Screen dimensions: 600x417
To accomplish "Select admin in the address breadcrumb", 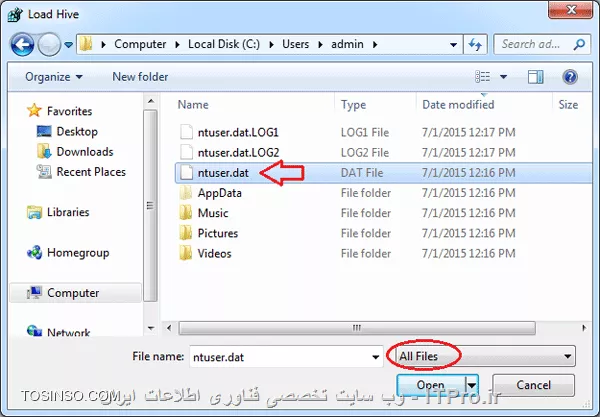I will point(347,44).
